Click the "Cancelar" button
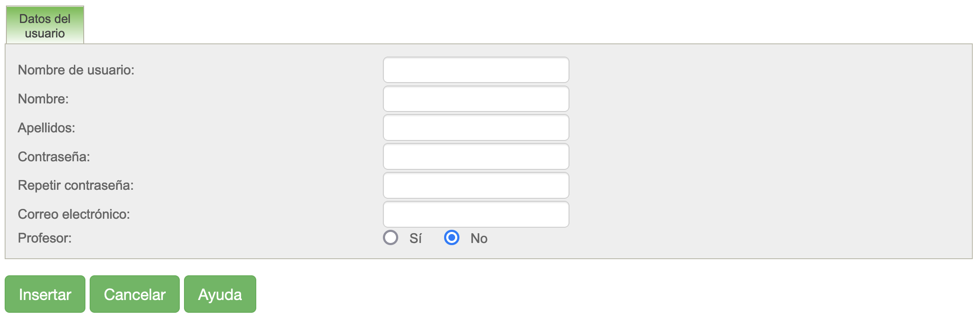This screenshot has height=320, width=980. pyautogui.click(x=134, y=294)
